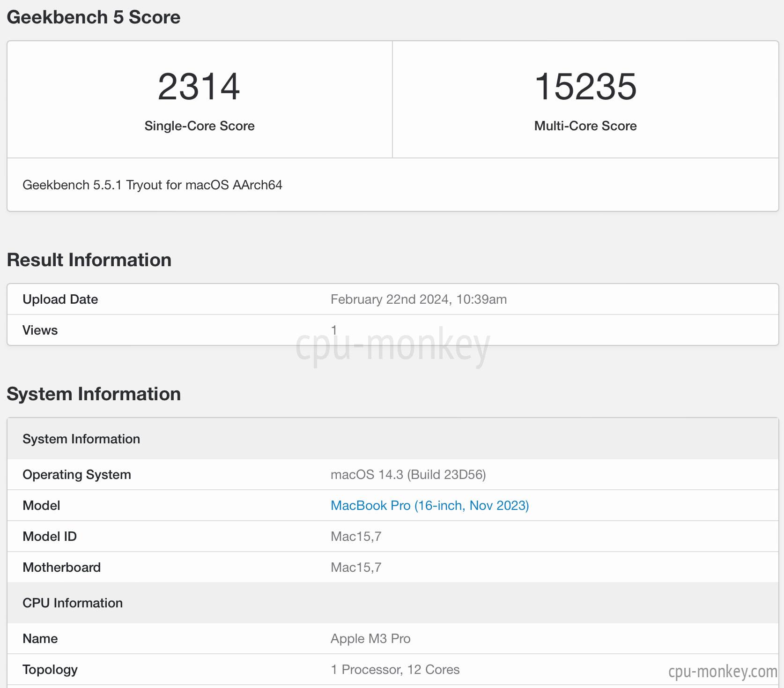Click the Motherboard label
The image size is (784, 688).
pos(62,567)
